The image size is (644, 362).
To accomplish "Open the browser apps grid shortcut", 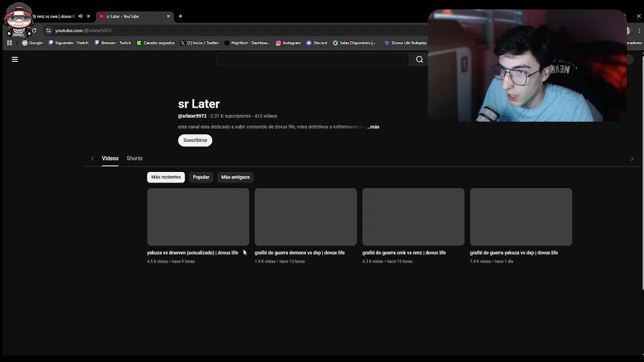I will [10, 43].
